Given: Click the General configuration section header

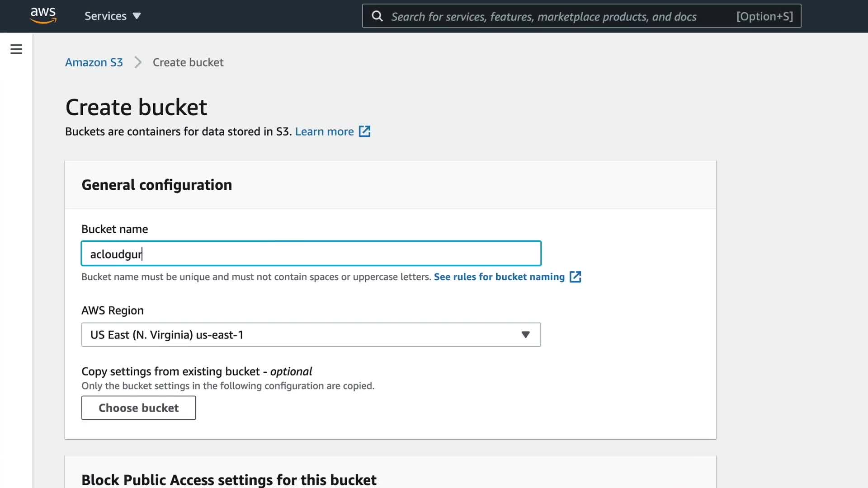Looking at the screenshot, I should 156,185.
